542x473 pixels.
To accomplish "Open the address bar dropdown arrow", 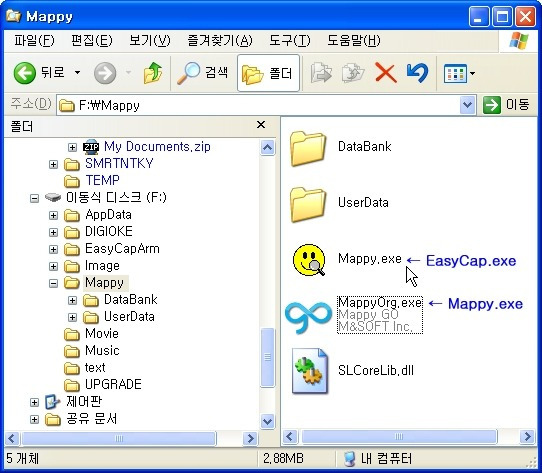I will (x=467, y=105).
